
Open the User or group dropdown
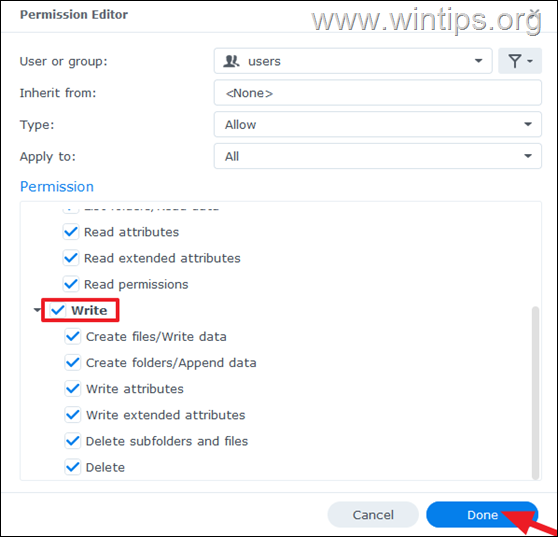pyautogui.click(x=353, y=61)
